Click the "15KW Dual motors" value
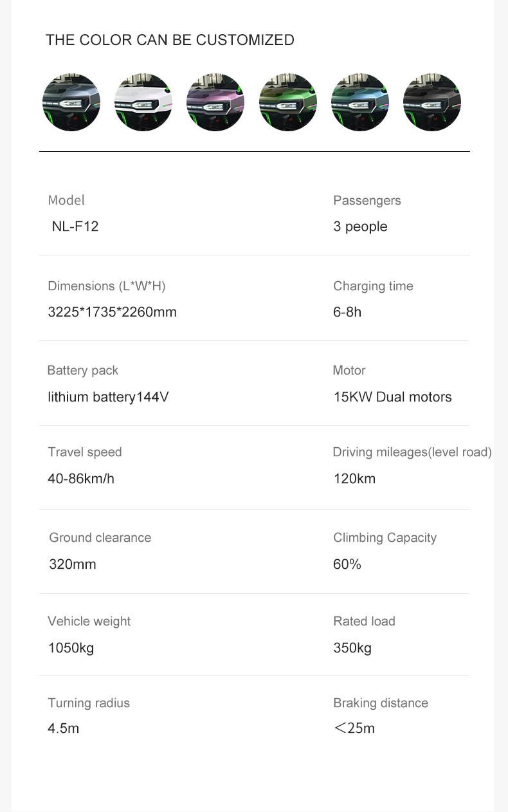 point(392,397)
